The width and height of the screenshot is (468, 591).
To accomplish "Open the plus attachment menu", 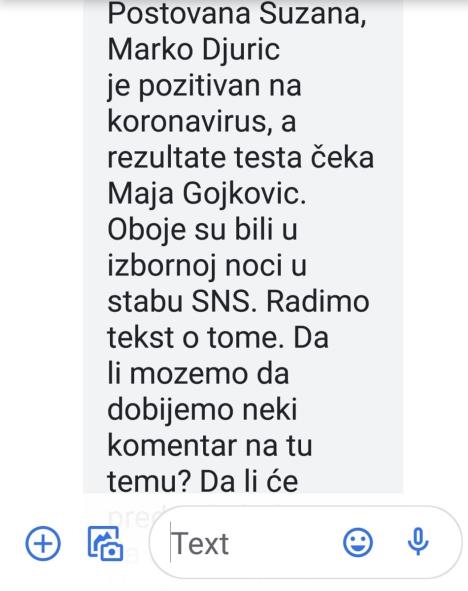I will pos(43,543).
